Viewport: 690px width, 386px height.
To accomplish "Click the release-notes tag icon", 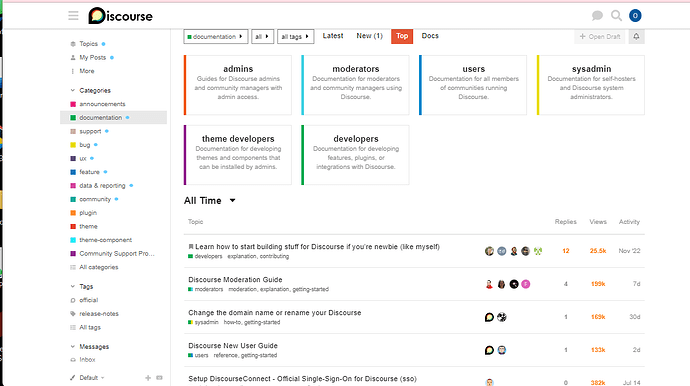I will click(73, 314).
